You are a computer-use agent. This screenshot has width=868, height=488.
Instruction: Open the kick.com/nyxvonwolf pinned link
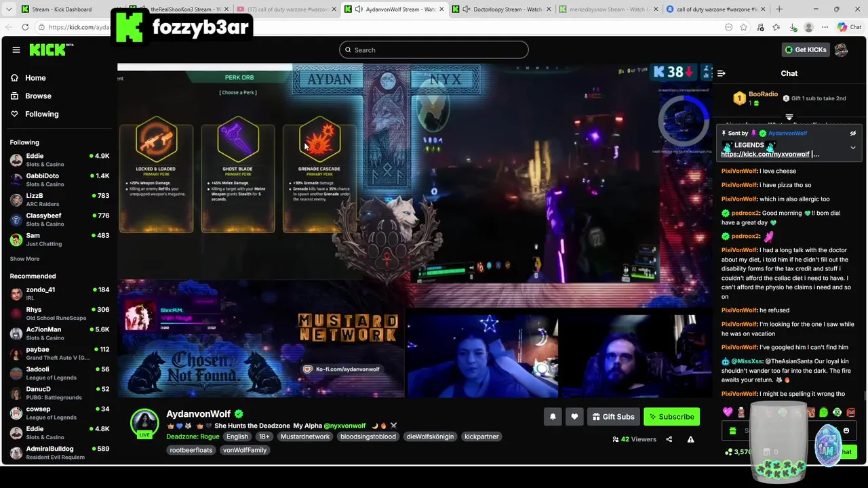click(765, 154)
